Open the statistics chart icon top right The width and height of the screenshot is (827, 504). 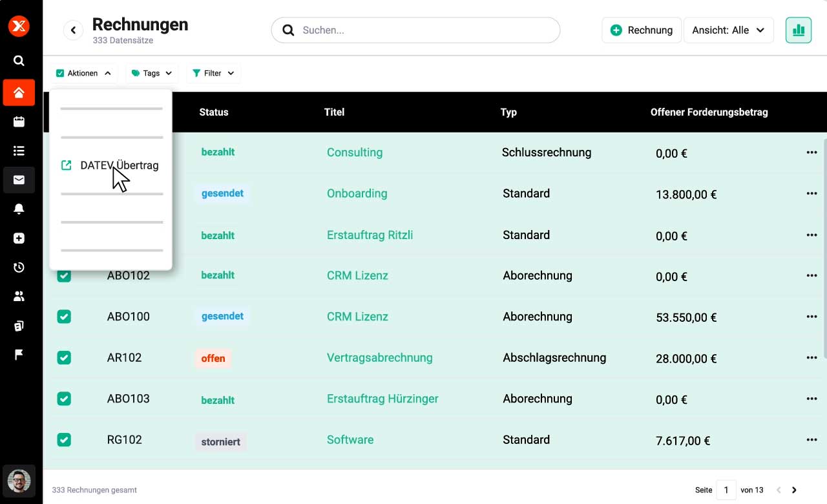click(x=799, y=30)
